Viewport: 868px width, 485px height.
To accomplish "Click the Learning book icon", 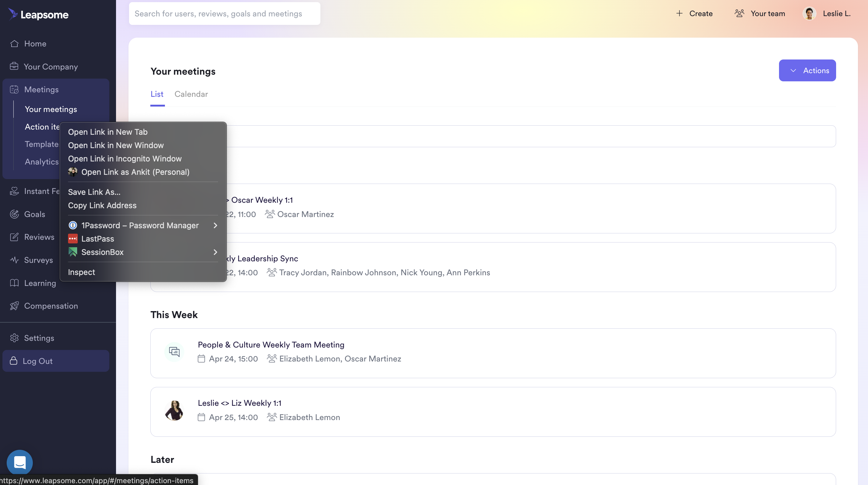I will pyautogui.click(x=14, y=283).
